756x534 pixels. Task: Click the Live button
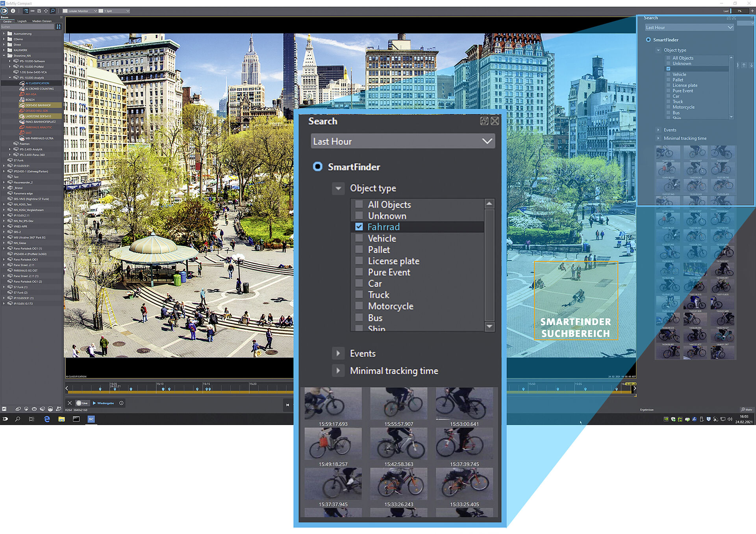(82, 403)
